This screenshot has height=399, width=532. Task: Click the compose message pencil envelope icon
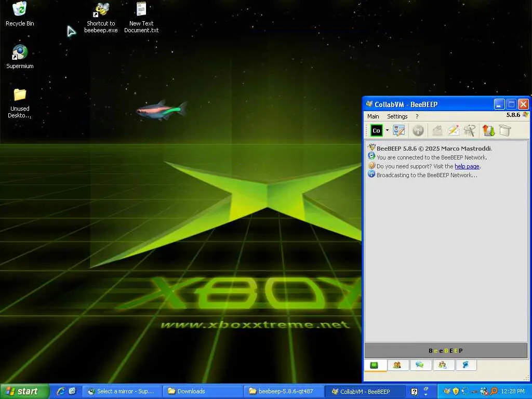coord(454,130)
